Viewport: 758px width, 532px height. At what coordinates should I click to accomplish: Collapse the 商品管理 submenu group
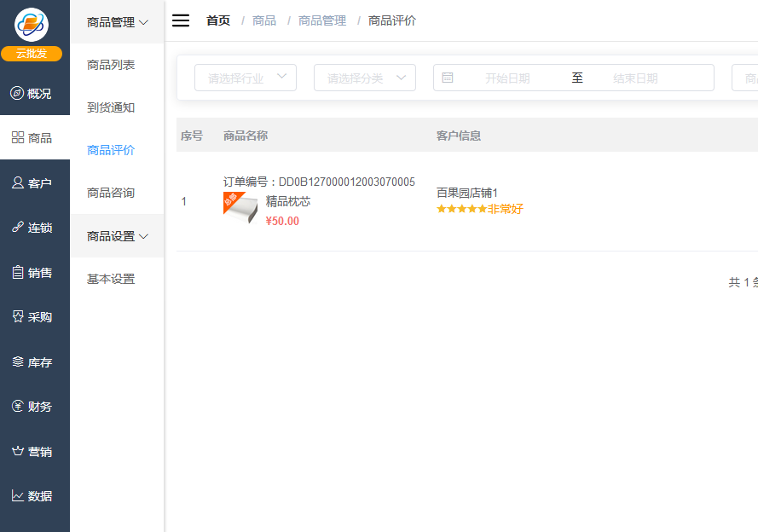[x=117, y=22]
